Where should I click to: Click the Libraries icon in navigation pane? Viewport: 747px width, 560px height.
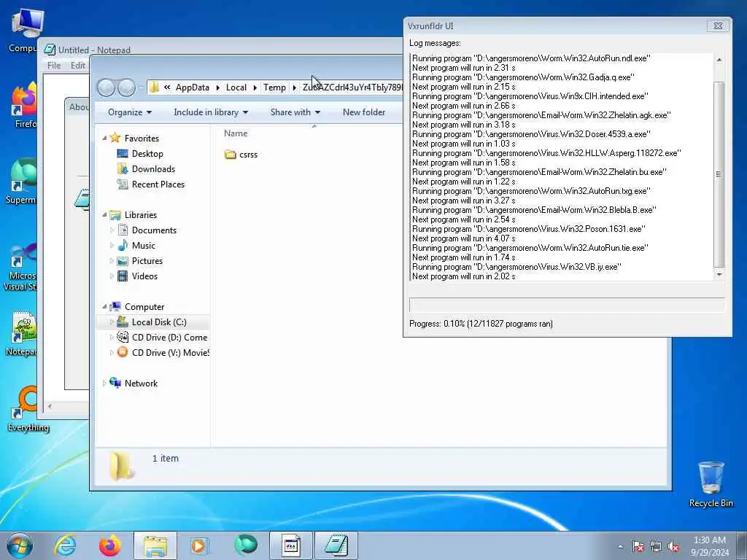115,215
